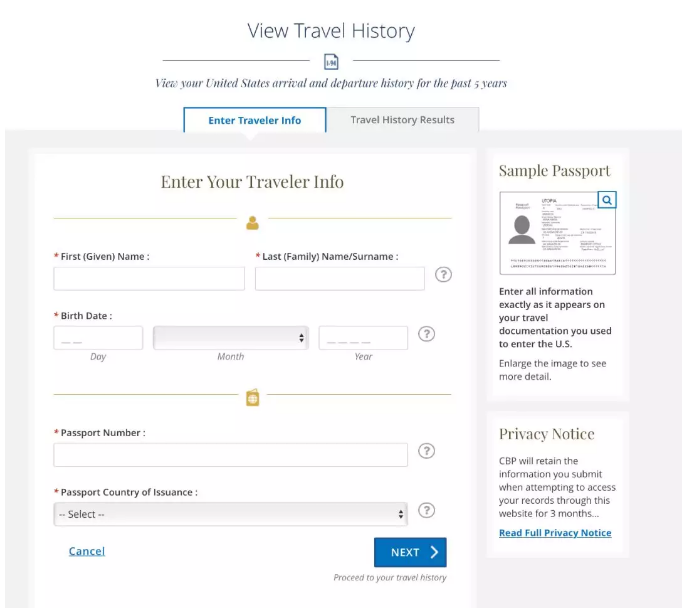The width and height of the screenshot is (685, 608).
Task: Click the person icon above the name fields
Action: coord(252,222)
